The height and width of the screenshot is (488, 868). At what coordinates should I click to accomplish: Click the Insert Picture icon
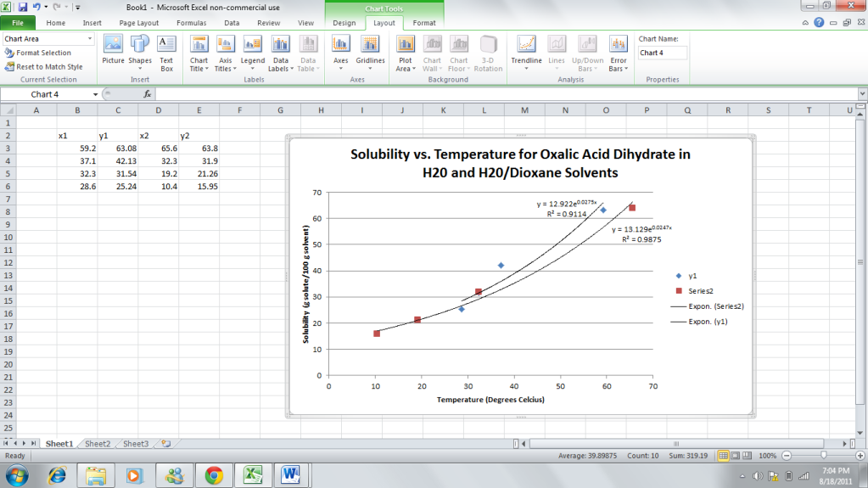tap(113, 51)
